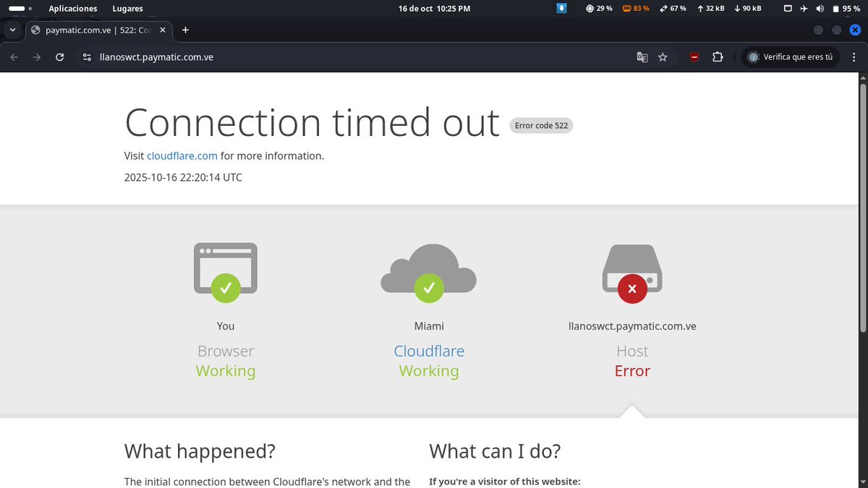Go back to the previous page
This screenshot has height=488, width=868.
coord(14,57)
